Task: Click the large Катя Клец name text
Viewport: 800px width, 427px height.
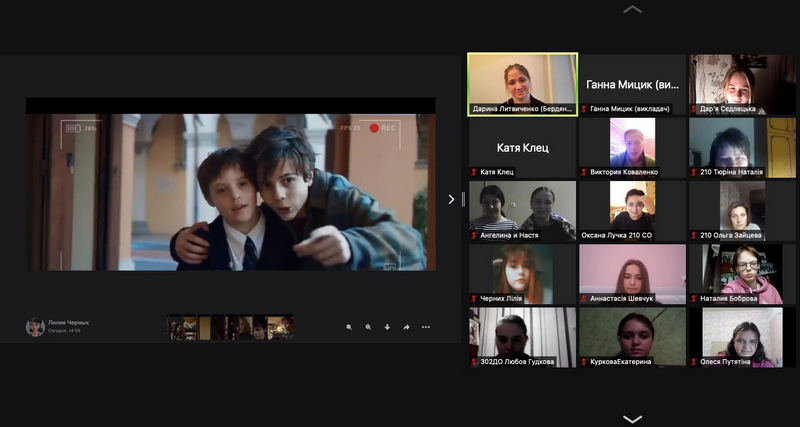Action: coord(522,148)
